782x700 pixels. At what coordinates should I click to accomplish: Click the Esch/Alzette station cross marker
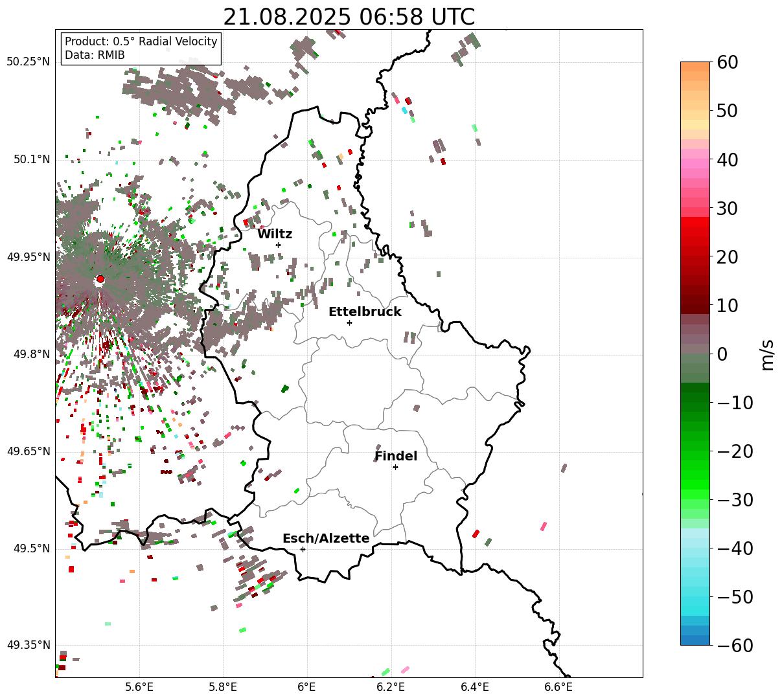303,549
